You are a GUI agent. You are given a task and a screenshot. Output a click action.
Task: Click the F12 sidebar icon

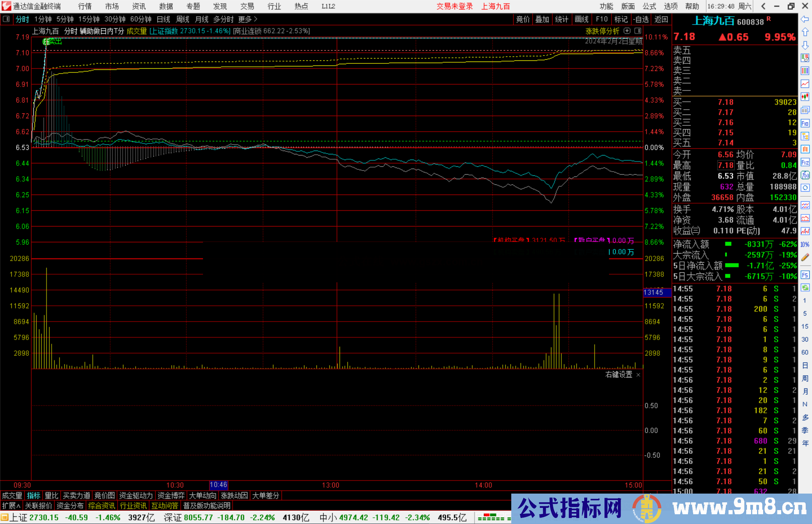tap(805, 162)
